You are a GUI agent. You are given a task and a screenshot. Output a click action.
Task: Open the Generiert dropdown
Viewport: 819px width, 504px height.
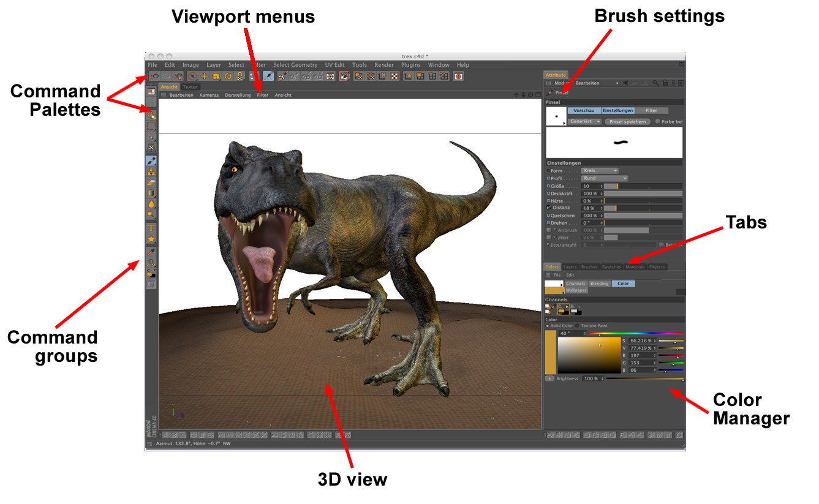(584, 121)
